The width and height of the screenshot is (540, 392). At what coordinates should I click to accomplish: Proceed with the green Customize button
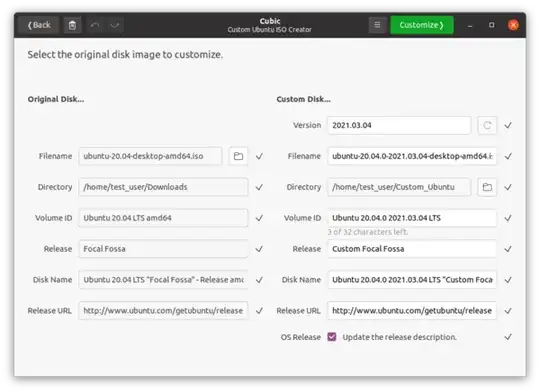(x=422, y=25)
